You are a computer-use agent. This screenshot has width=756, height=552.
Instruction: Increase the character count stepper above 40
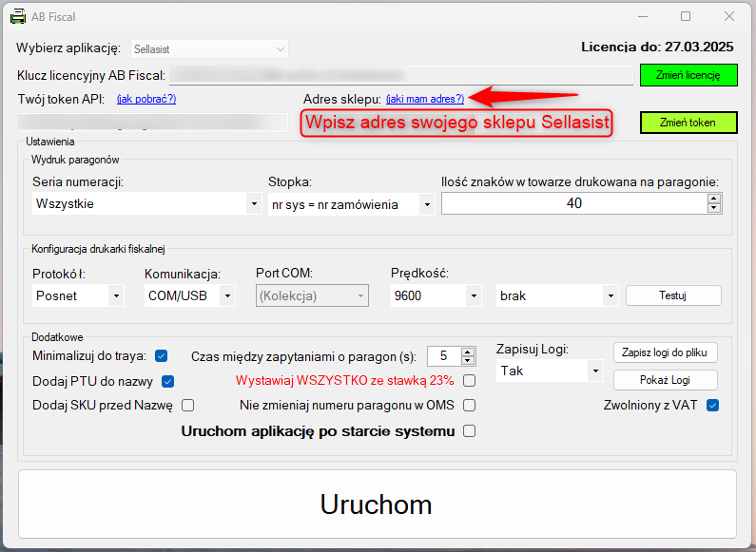coord(714,199)
